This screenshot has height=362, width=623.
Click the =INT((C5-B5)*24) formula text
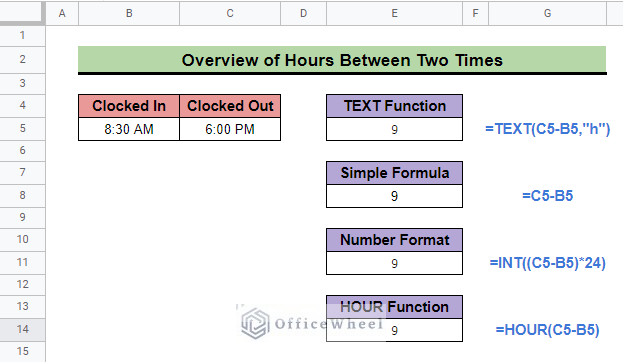click(x=548, y=263)
